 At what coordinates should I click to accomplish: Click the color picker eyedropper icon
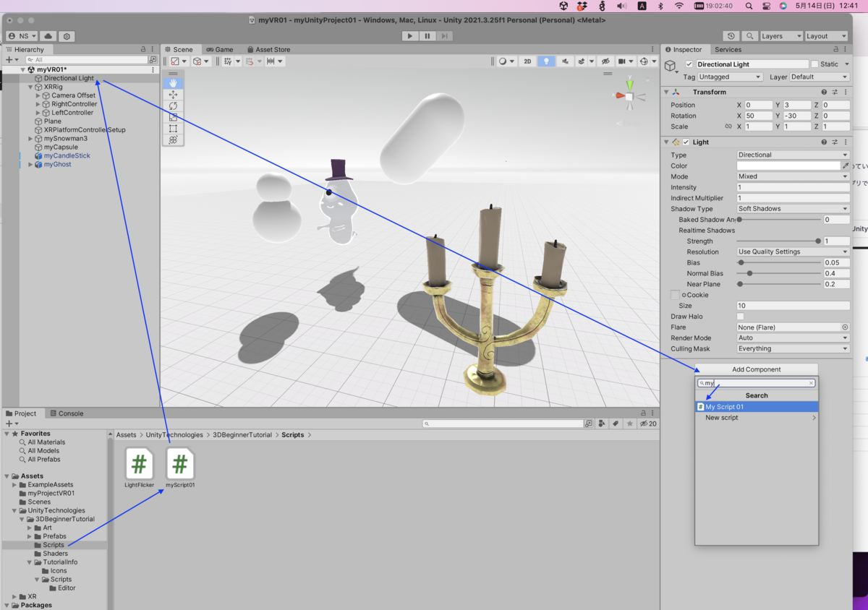click(x=846, y=166)
